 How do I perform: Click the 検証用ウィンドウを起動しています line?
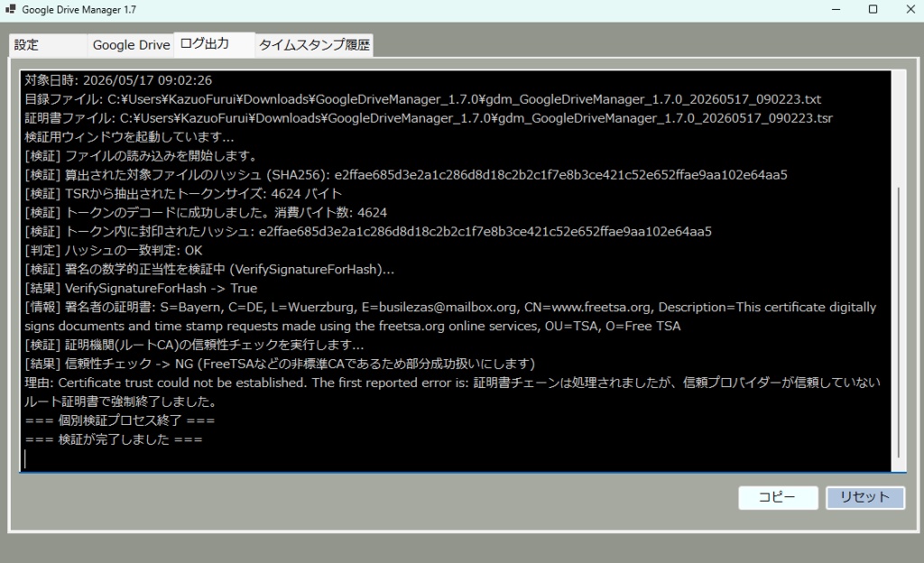[129, 136]
